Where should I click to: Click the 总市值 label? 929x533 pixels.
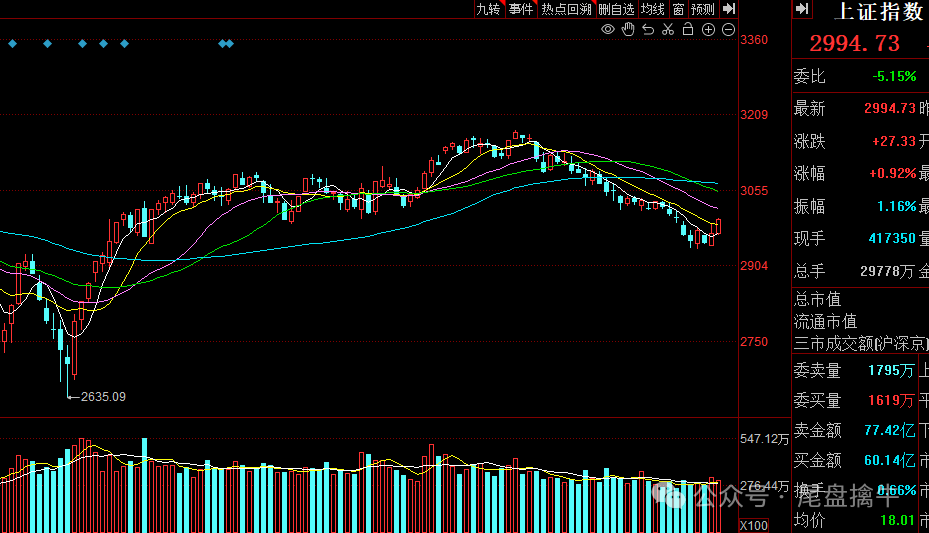pyautogui.click(x=818, y=299)
